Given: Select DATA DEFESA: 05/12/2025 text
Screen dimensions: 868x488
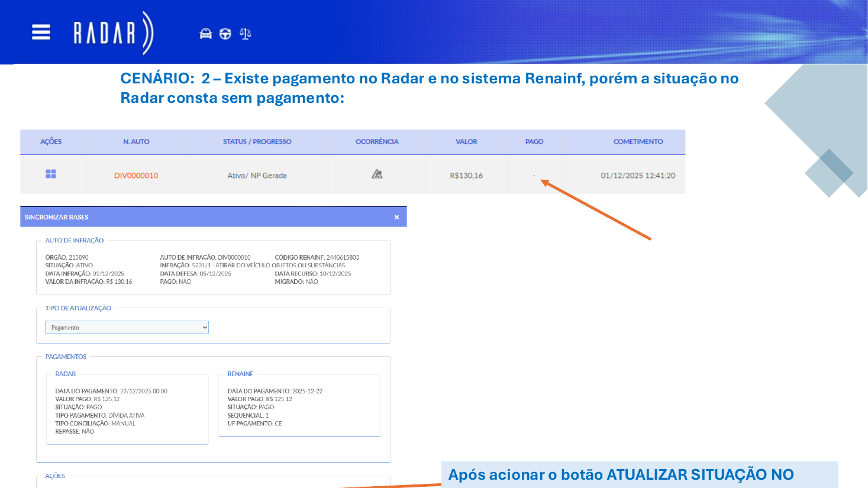Looking at the screenshot, I should 195,274.
